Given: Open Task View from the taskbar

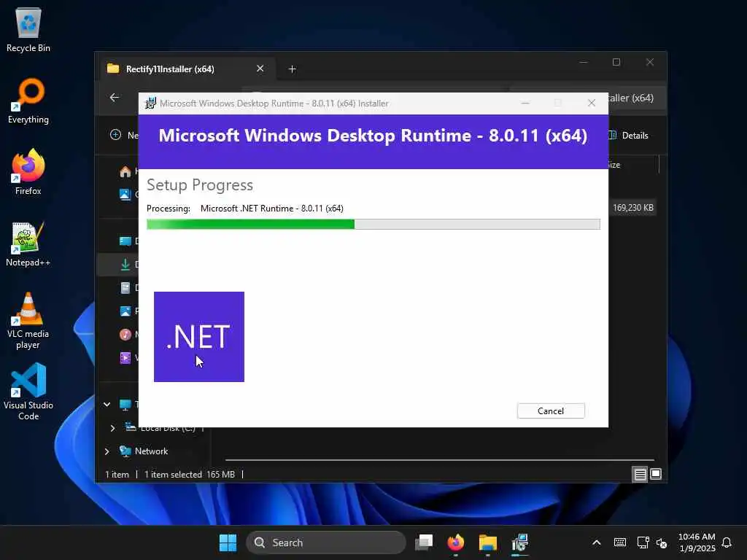Looking at the screenshot, I should click(x=424, y=542).
